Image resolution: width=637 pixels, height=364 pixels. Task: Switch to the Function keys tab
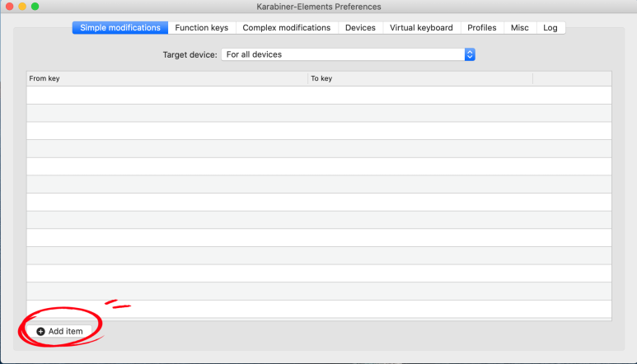pyautogui.click(x=202, y=28)
